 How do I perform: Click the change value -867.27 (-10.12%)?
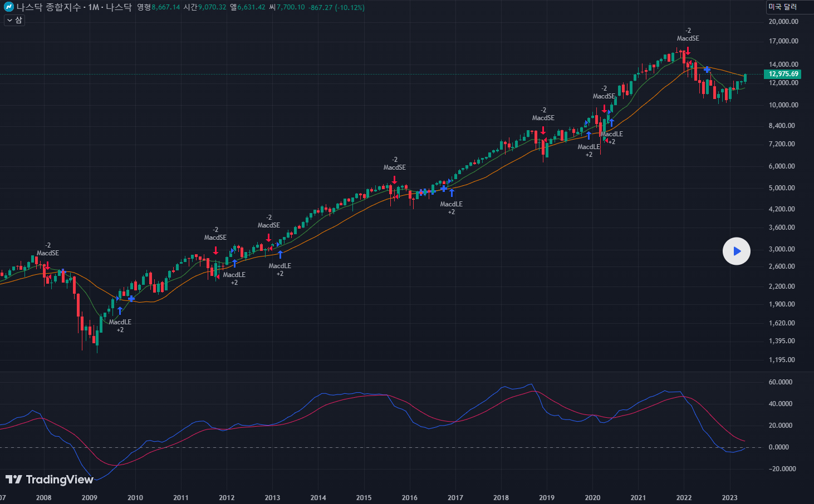(337, 7)
